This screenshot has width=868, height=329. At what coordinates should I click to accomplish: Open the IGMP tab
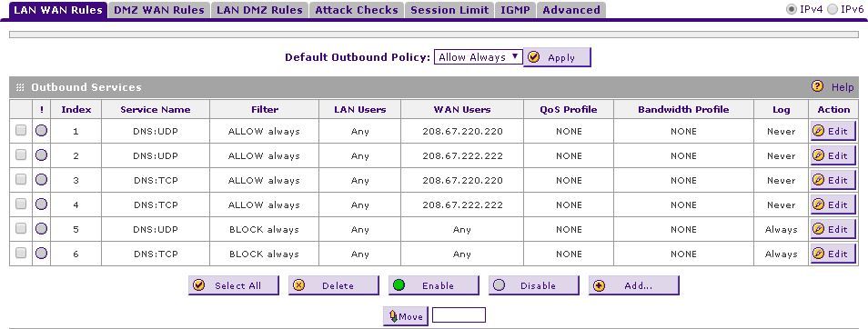515,10
